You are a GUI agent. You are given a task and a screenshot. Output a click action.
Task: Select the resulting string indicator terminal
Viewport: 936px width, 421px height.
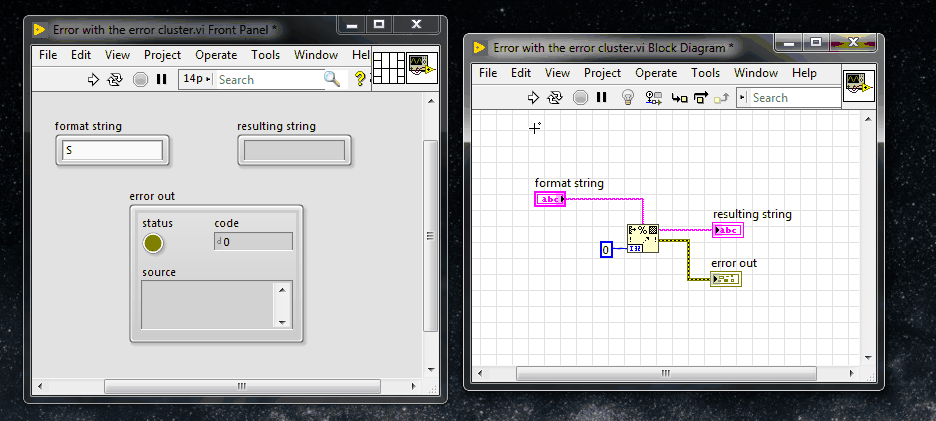[728, 230]
